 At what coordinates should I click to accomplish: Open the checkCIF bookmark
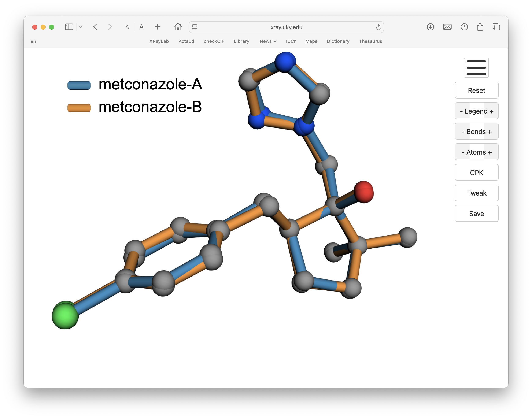coord(214,41)
